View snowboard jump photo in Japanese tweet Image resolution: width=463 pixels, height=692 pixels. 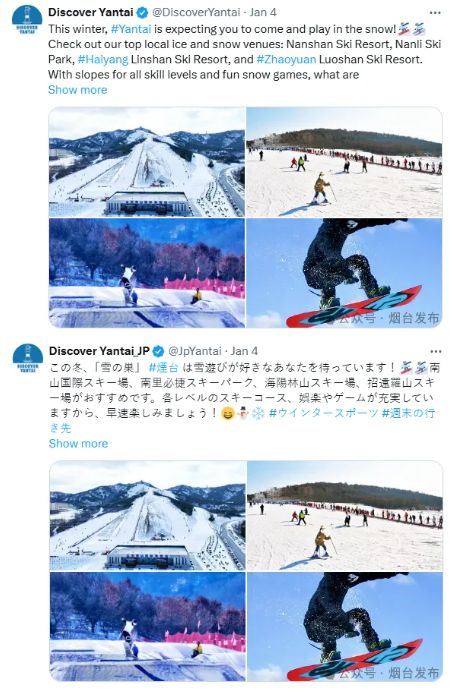pos(345,627)
